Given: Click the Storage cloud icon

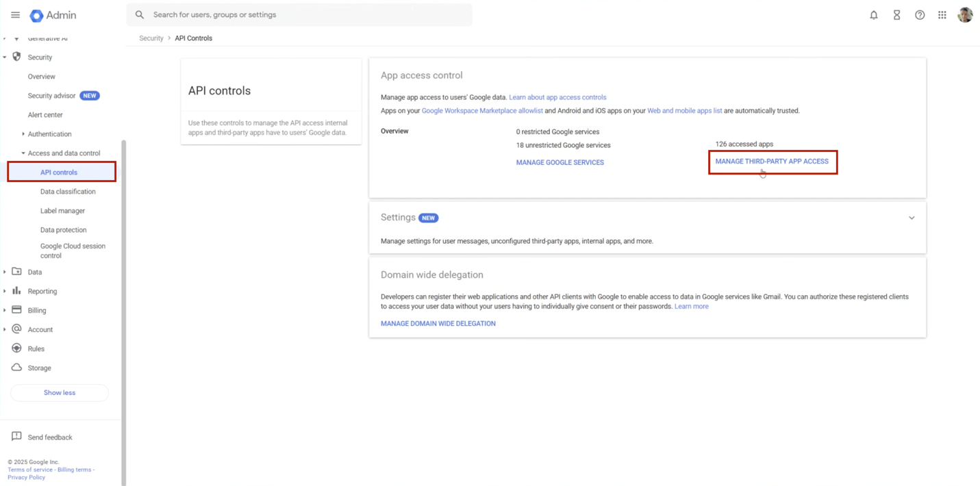Looking at the screenshot, I should pyautogui.click(x=16, y=368).
